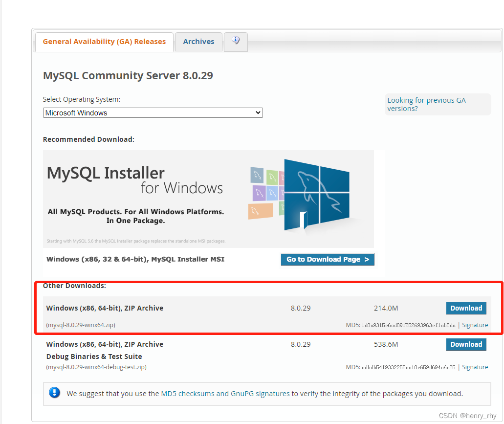Viewport: 504px width, 424px height.
Task: Click the Other Downloads heading
Action: [x=75, y=286]
